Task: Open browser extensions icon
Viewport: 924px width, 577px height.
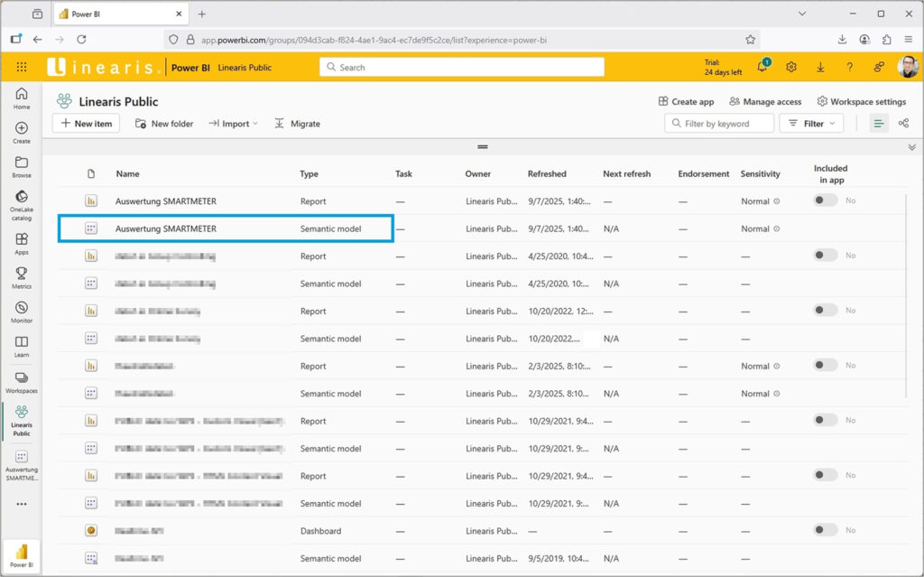Action: click(887, 40)
